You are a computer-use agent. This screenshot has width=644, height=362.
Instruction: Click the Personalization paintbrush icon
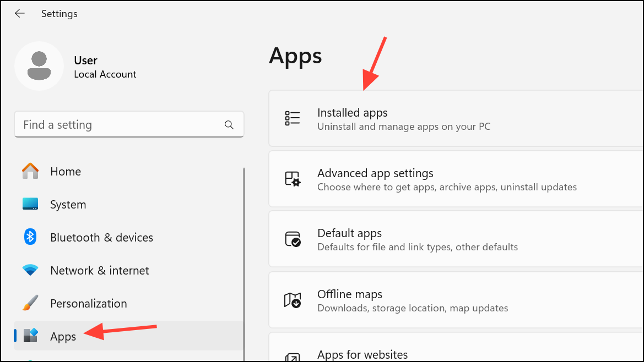(30, 303)
